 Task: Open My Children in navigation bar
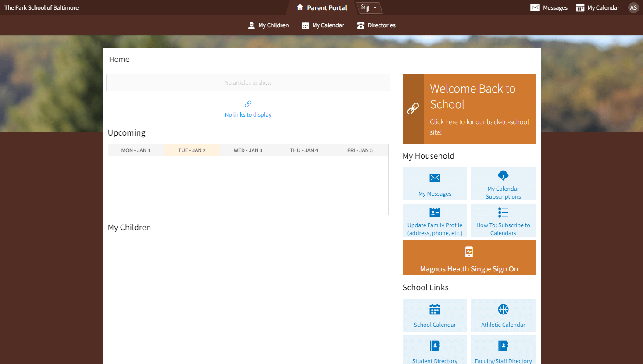(x=268, y=25)
